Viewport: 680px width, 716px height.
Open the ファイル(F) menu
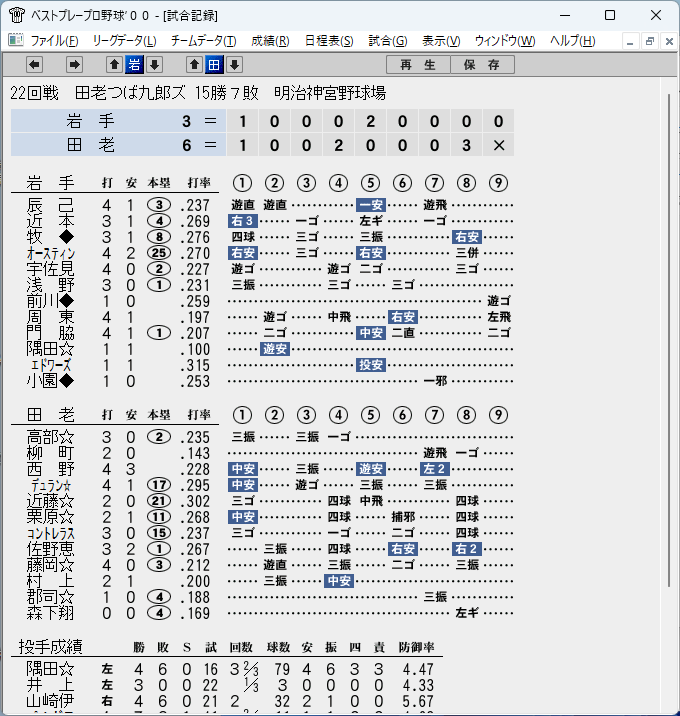54,41
